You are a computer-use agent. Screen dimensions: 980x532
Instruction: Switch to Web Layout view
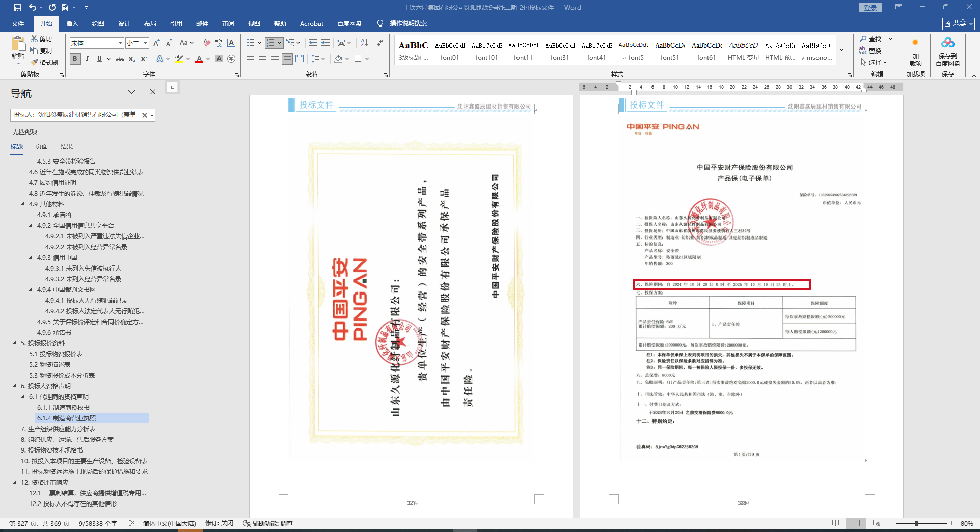click(x=876, y=523)
